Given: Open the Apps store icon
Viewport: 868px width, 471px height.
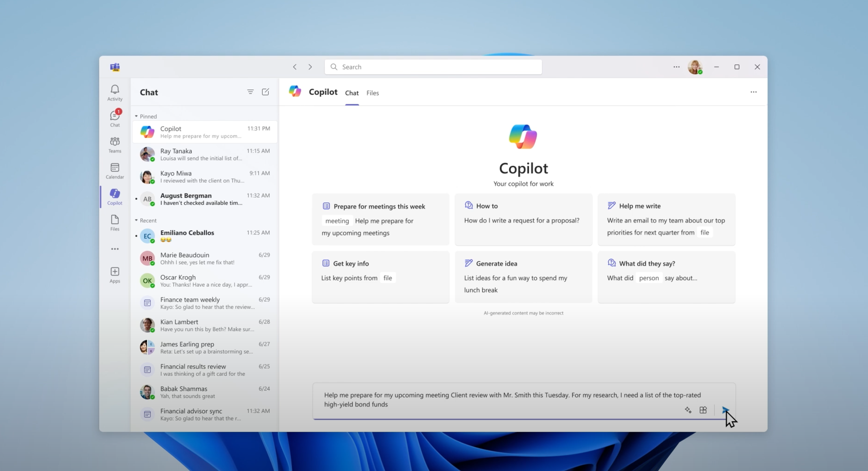Looking at the screenshot, I should (115, 275).
